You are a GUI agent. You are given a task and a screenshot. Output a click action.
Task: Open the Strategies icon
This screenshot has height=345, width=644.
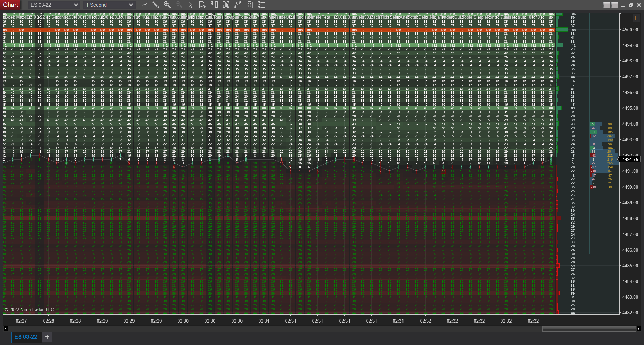250,5
